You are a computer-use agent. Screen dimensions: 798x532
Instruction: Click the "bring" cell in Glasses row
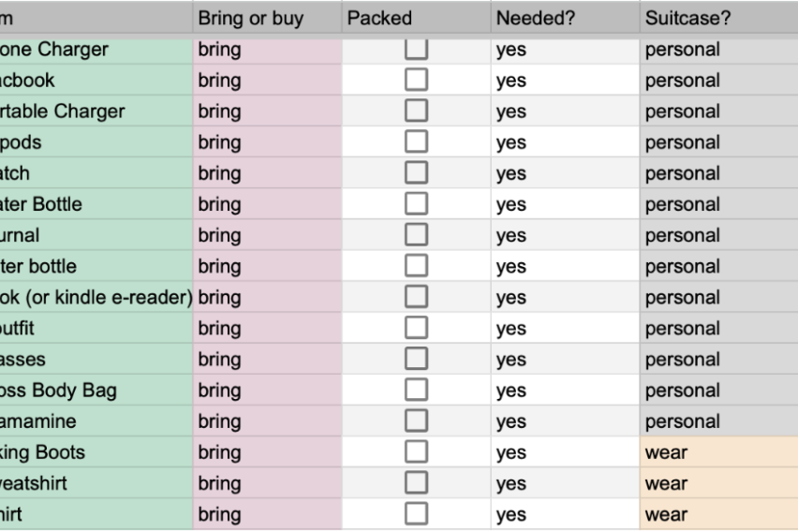click(x=266, y=360)
